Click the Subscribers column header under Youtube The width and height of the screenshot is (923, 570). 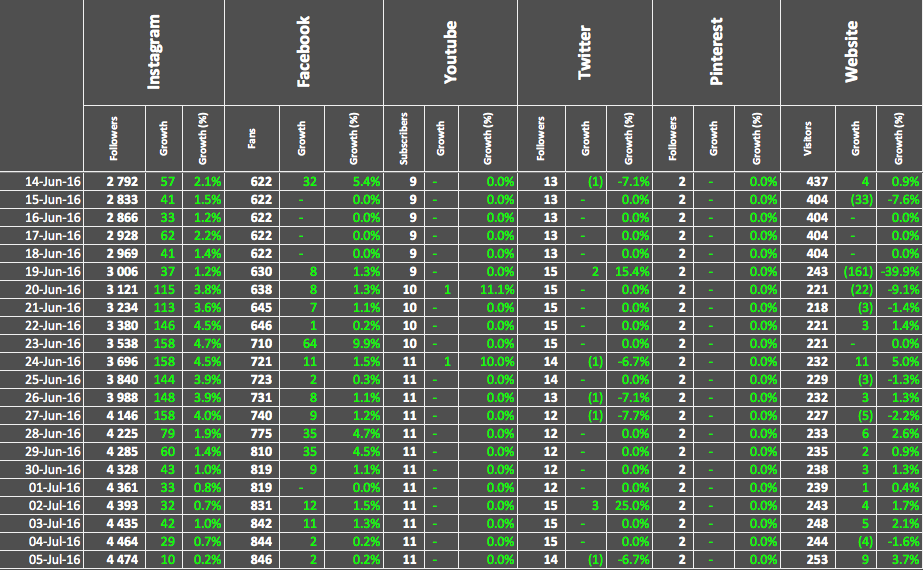click(403, 139)
